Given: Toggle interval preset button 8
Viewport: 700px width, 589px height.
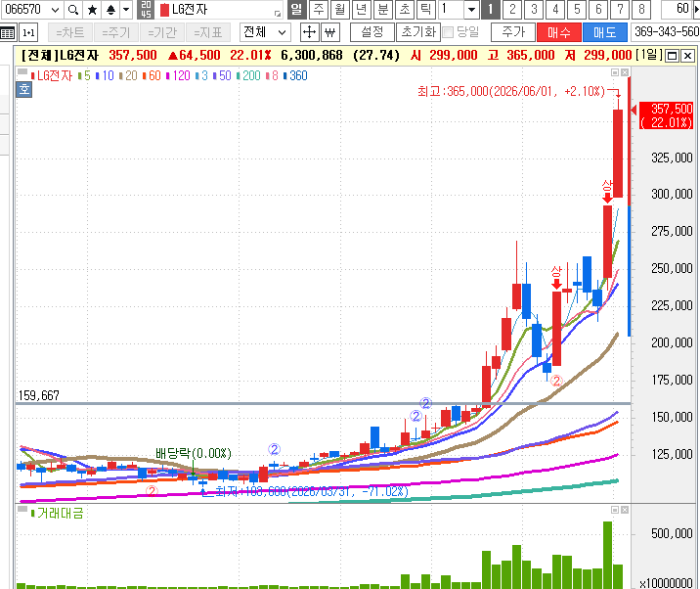Looking at the screenshot, I should tap(641, 10).
